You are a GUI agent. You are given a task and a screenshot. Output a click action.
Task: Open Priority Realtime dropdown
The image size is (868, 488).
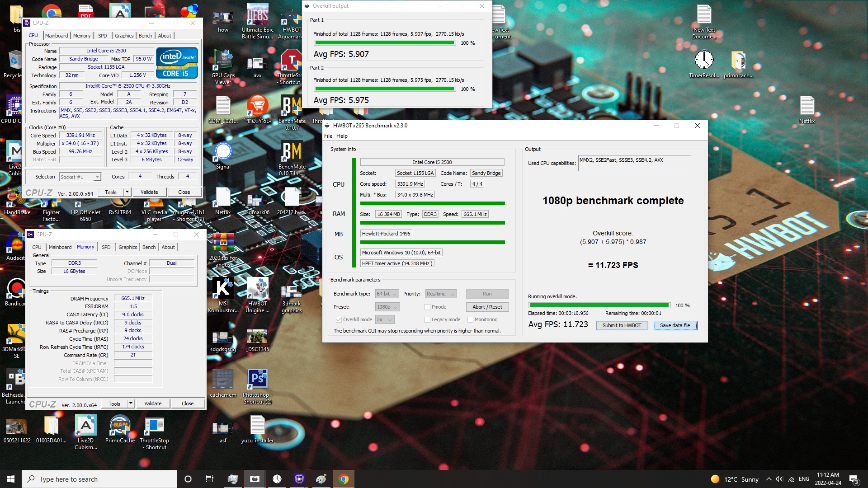[441, 294]
